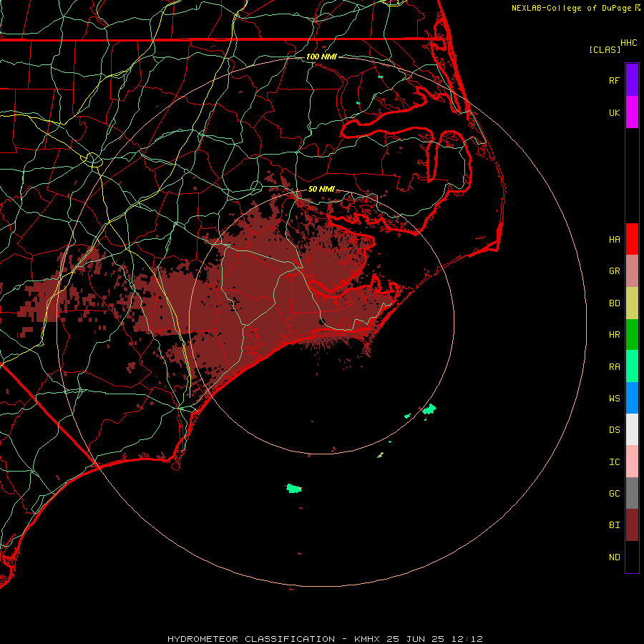Viewport: 644px width, 644px height.
Task: Click the BI legend label
Action: coord(614,525)
